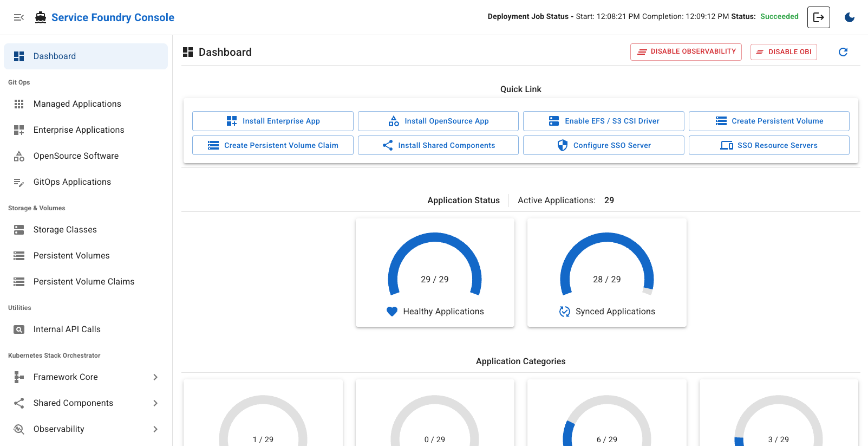Click the logout icon in the header
This screenshot has width=868, height=446.
click(818, 17)
